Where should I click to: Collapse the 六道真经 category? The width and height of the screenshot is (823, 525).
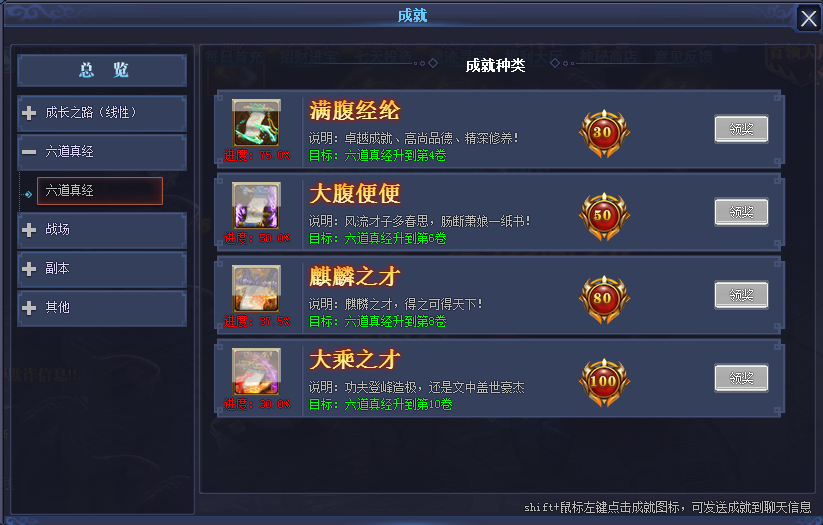tap(102, 152)
